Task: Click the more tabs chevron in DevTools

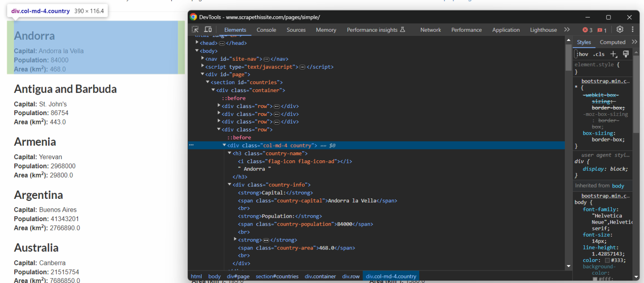Action: 567,29
